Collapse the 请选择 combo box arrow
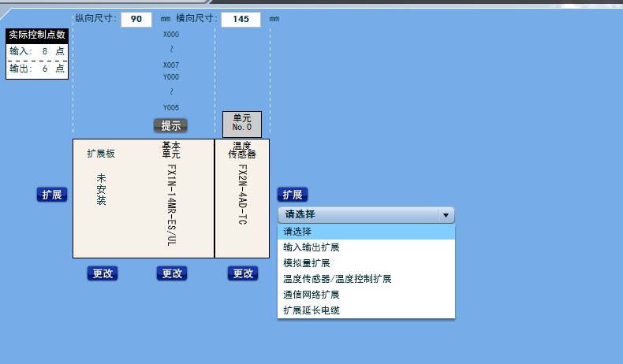This screenshot has height=364, width=623. point(446,215)
